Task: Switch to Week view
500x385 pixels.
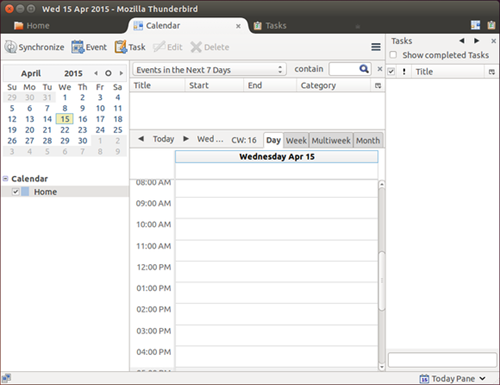Action: coord(296,140)
